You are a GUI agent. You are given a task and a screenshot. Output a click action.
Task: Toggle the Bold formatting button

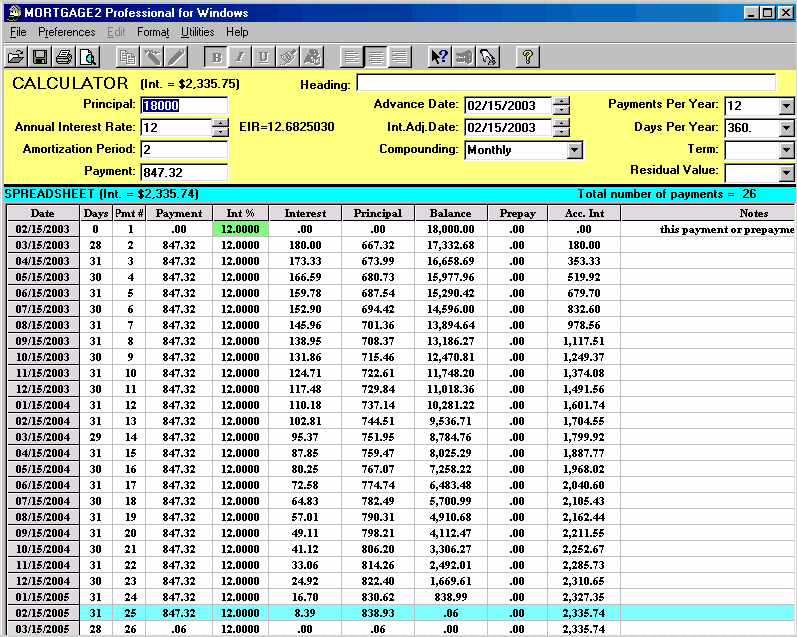pos(216,57)
